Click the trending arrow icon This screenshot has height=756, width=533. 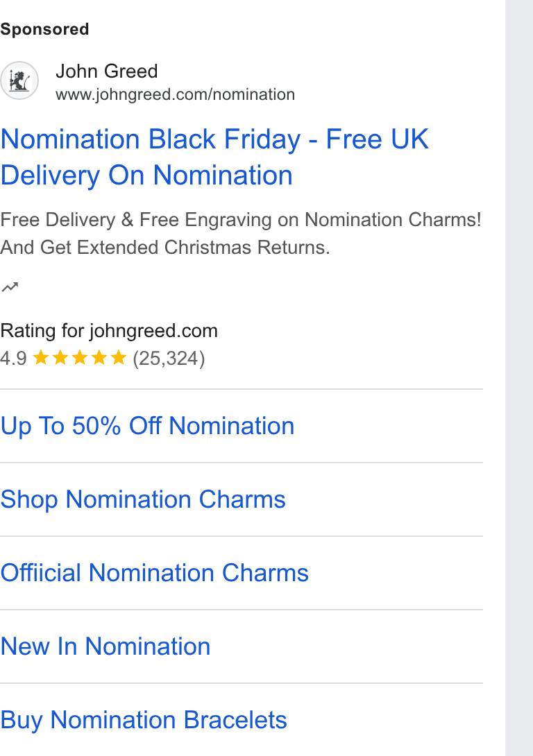click(x=10, y=287)
